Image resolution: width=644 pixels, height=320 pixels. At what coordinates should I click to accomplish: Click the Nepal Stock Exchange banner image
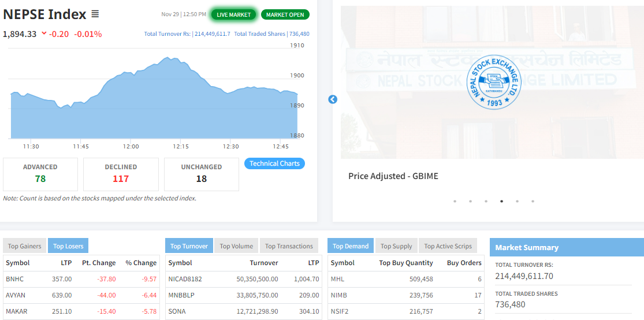(x=493, y=82)
